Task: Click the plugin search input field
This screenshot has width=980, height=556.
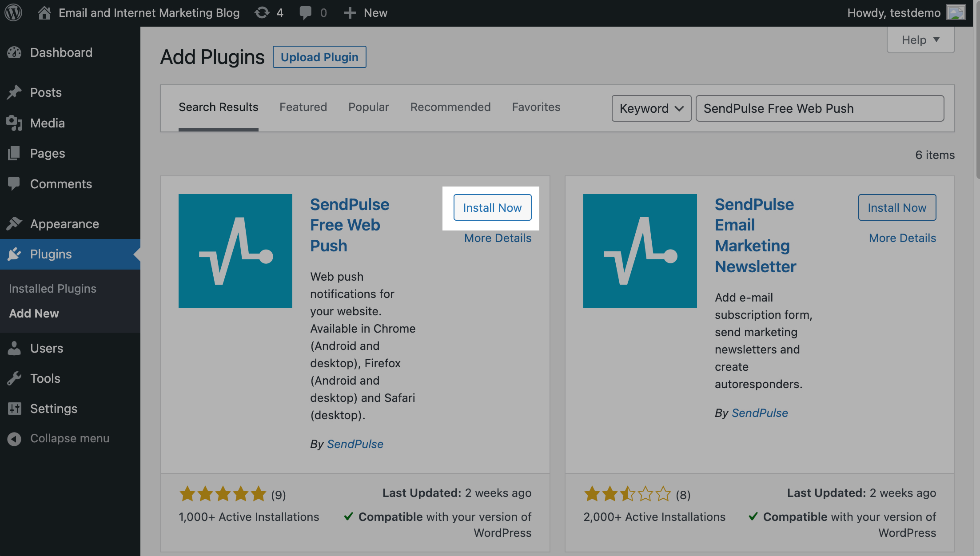Action: (820, 108)
